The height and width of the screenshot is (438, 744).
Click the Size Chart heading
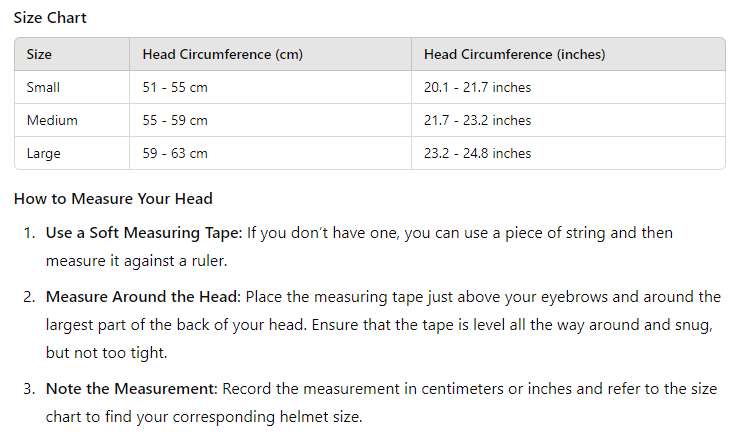coord(50,18)
